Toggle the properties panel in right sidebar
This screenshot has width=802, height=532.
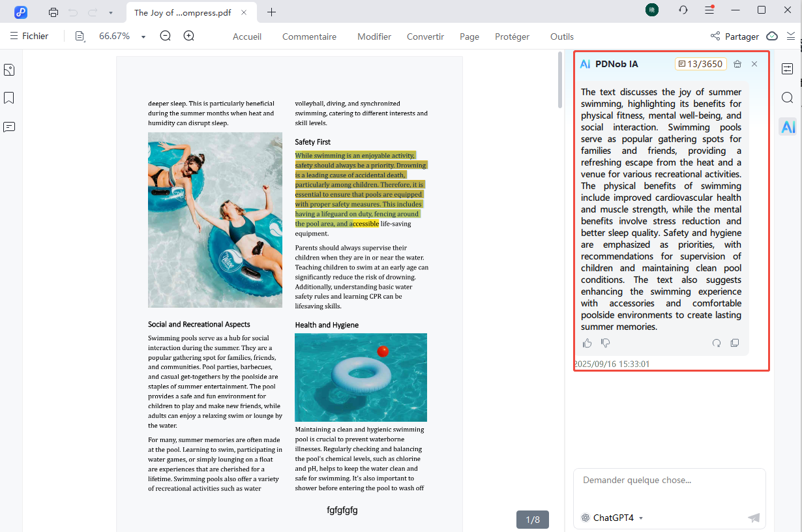tap(788, 69)
